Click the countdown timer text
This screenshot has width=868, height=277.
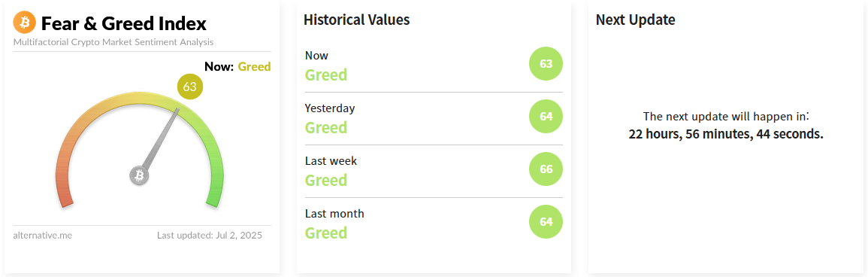tap(726, 134)
